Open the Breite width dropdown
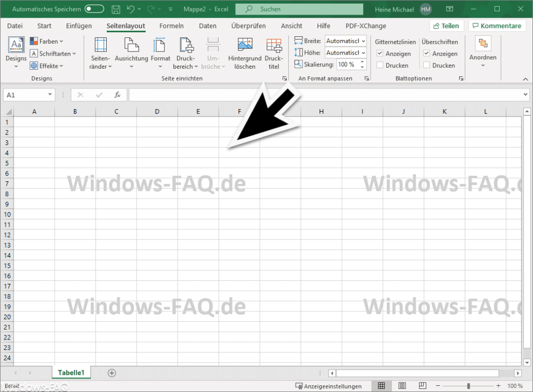Viewport: 533px width, 392px height. pyautogui.click(x=363, y=41)
